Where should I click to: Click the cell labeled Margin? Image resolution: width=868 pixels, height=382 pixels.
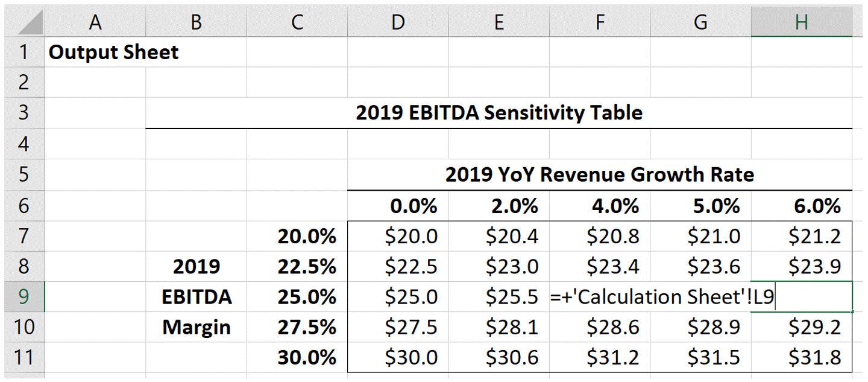196,327
